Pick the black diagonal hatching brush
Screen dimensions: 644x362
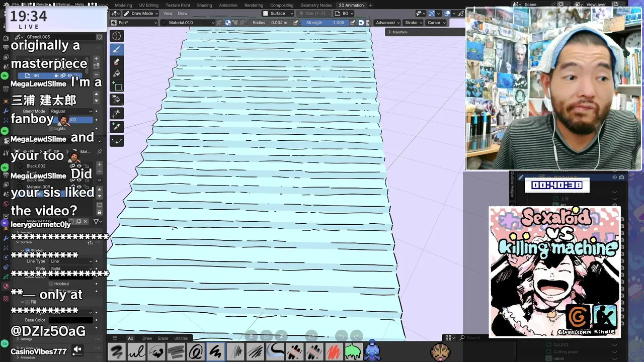[x=255, y=351]
